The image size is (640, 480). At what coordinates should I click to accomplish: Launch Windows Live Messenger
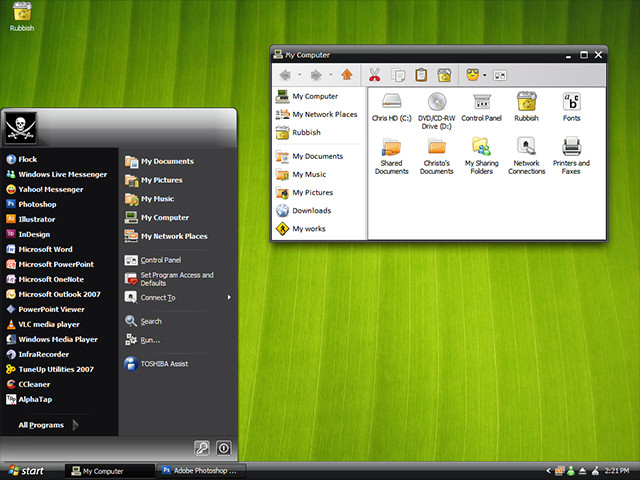point(56,174)
